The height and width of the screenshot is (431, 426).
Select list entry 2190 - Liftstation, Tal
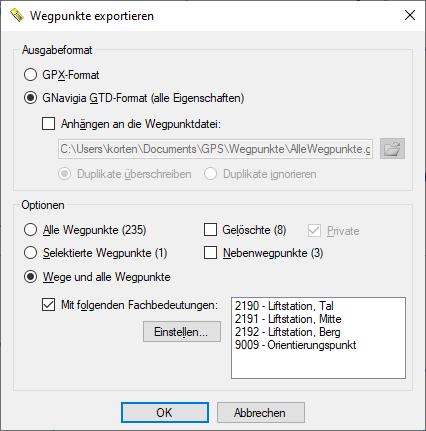click(x=284, y=306)
